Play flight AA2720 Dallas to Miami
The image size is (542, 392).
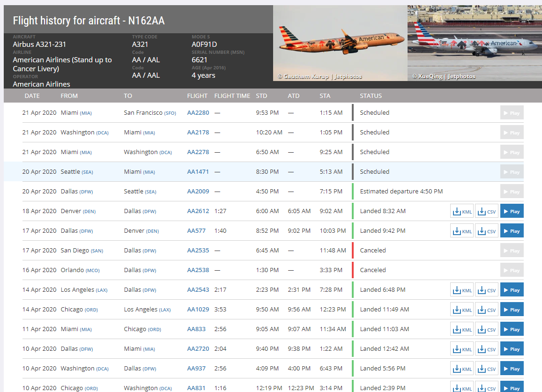512,349
